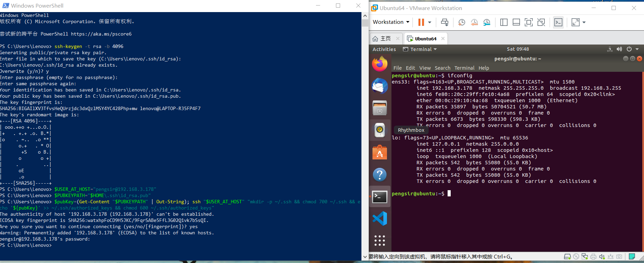The width and height of the screenshot is (644, 263).
Task: Close the Ubuntu64 tab
Action: pos(443,39)
